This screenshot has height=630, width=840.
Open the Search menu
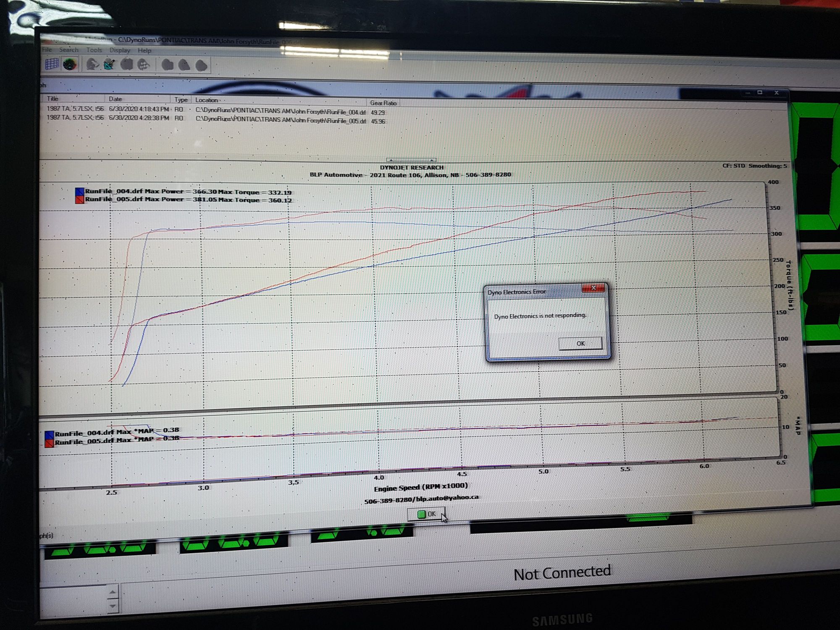pos(68,50)
